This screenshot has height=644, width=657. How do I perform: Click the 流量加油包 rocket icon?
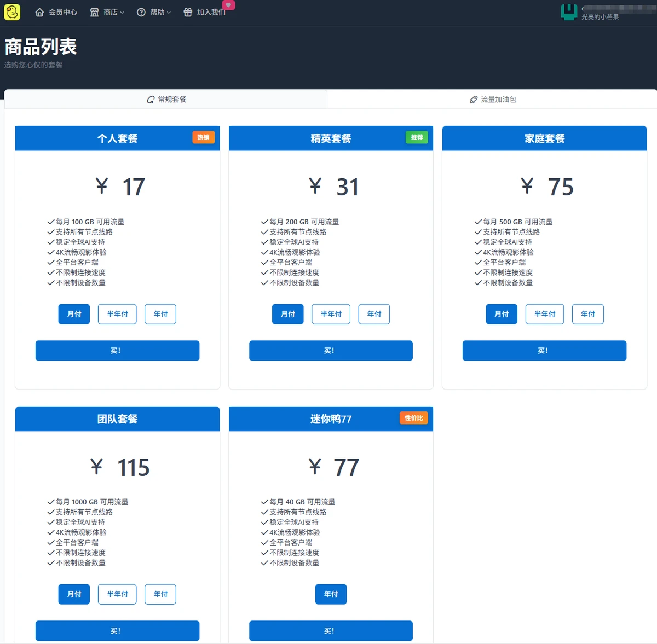pos(474,100)
